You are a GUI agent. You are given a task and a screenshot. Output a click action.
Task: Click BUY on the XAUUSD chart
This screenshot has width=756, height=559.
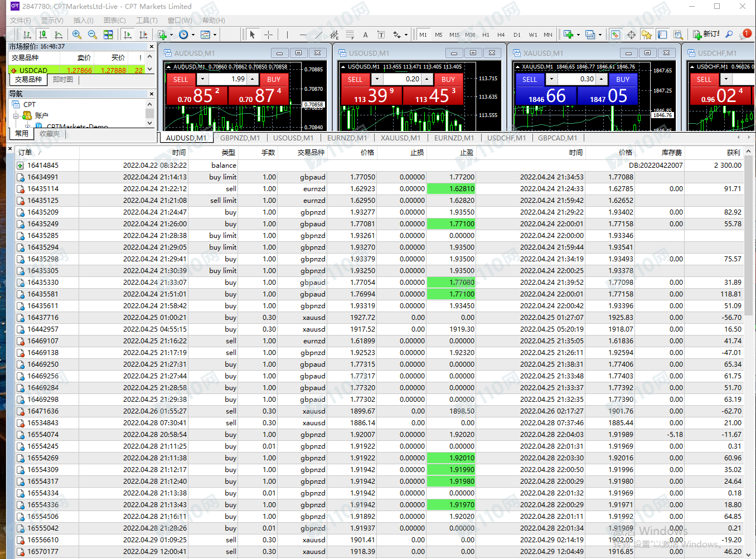pyautogui.click(x=623, y=80)
